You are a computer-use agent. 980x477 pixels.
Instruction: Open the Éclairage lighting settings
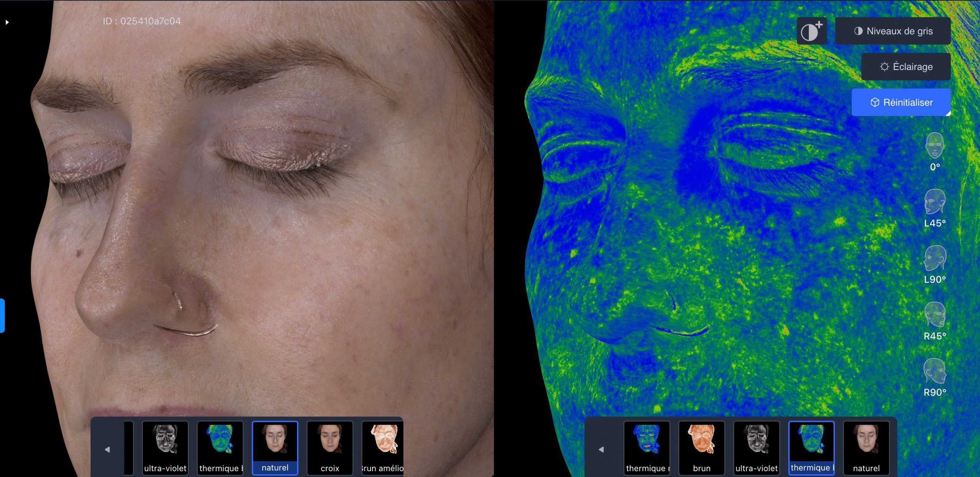[906, 67]
